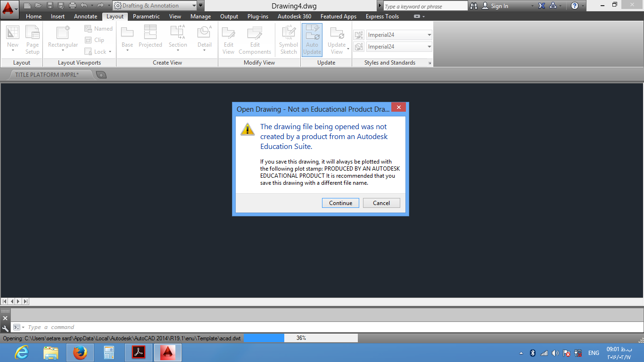The height and width of the screenshot is (362, 644).
Task: Click Cancel in the Open Drawing dialog
Action: (x=381, y=203)
